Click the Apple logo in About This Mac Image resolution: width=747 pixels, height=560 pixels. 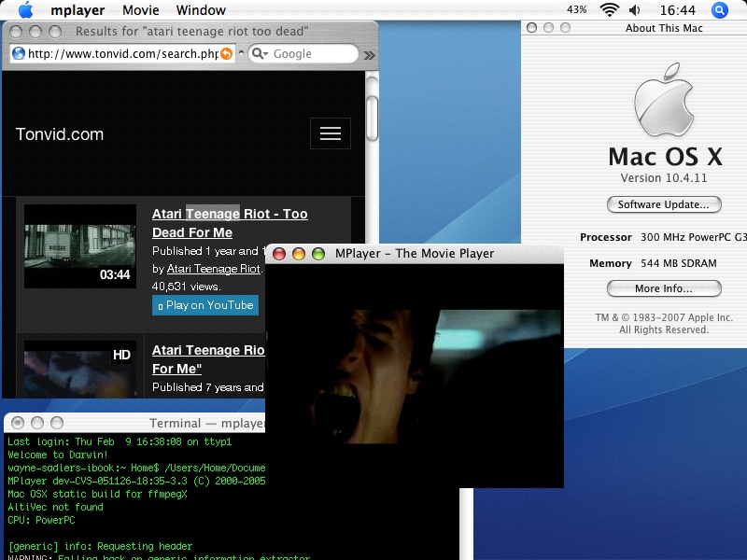[x=664, y=100]
